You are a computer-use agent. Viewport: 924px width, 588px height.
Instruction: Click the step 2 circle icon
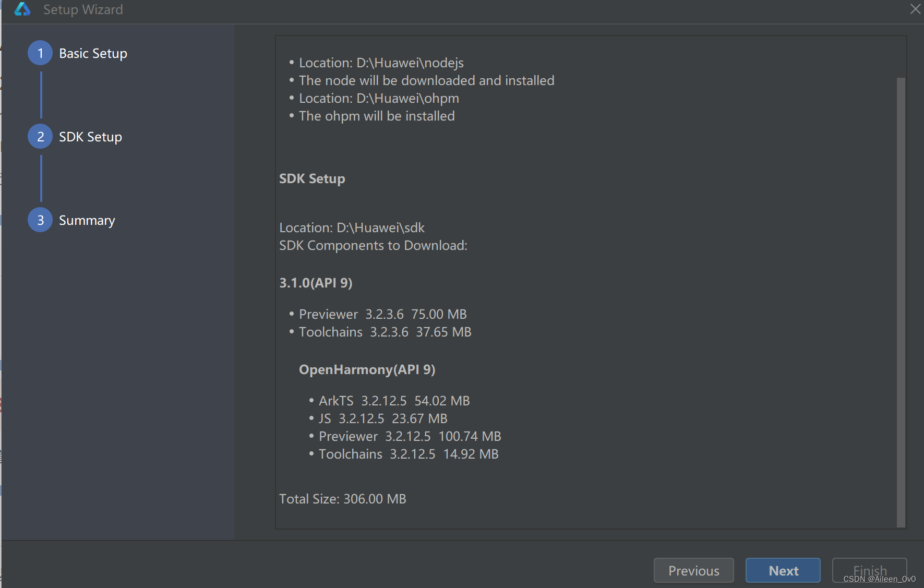click(x=40, y=137)
